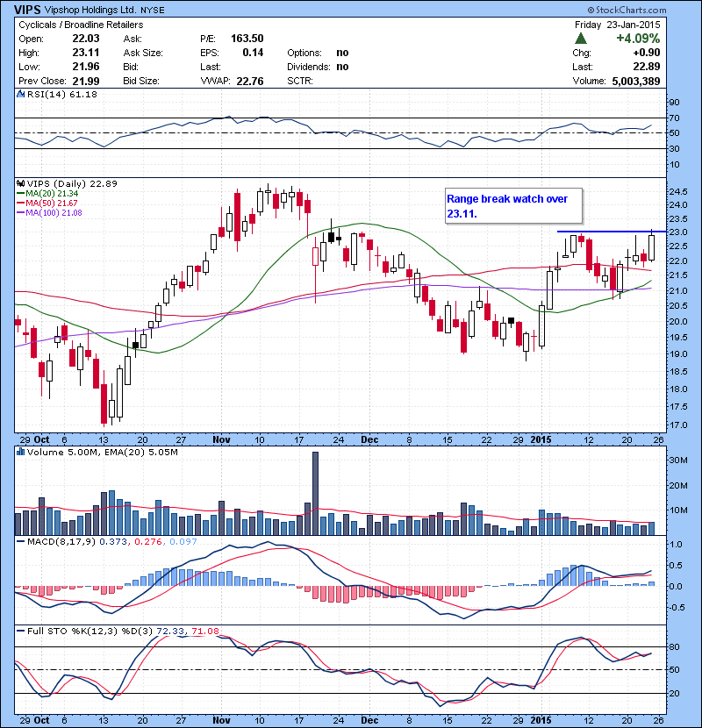This screenshot has width=702, height=728.
Task: Click the 24.5 price axis label
Action: (678, 191)
